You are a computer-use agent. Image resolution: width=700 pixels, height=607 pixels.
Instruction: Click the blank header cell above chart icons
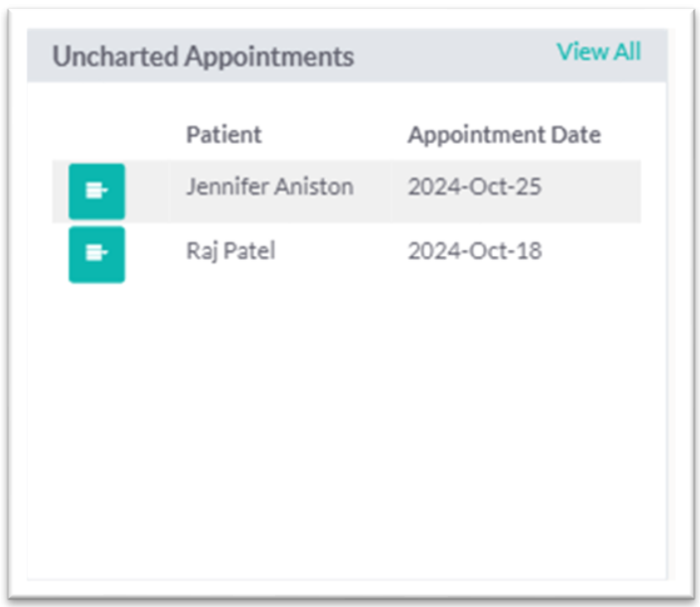point(108,134)
